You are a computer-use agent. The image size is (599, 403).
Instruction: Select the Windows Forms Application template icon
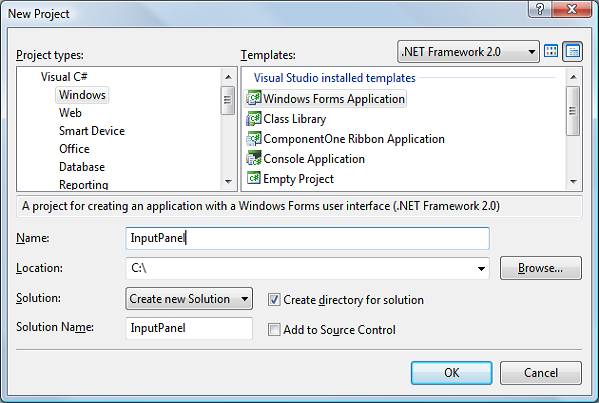(x=254, y=98)
